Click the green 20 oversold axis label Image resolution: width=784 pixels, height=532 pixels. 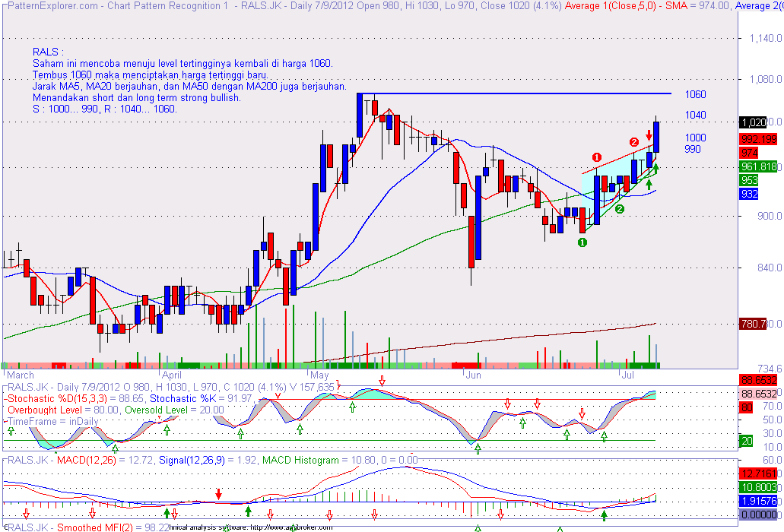pyautogui.click(x=746, y=441)
